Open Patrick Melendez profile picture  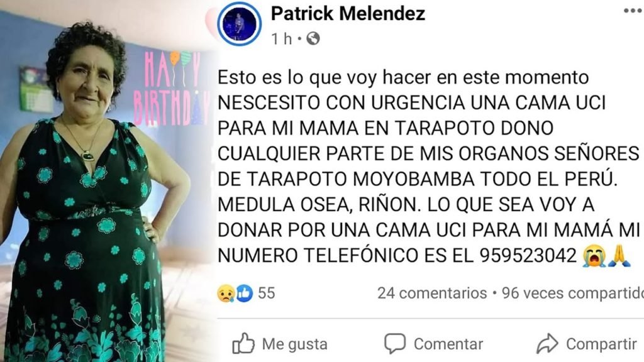tap(240, 23)
